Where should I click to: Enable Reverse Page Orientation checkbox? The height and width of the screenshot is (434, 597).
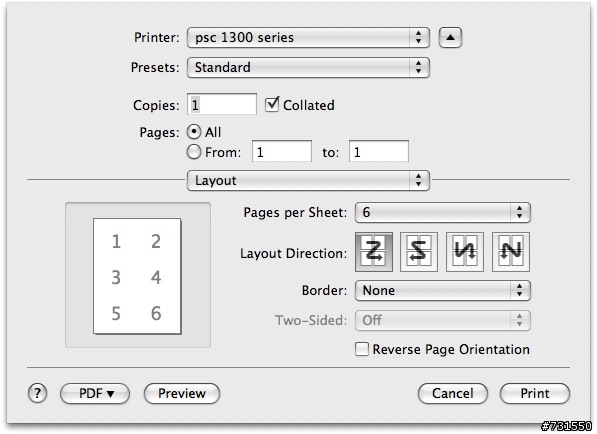[x=362, y=349]
